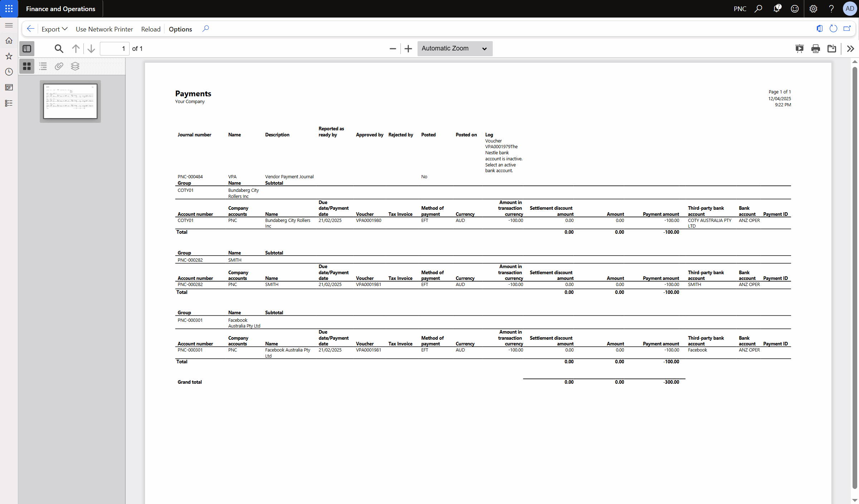
Task: Select Use Network Printer
Action: tap(104, 29)
